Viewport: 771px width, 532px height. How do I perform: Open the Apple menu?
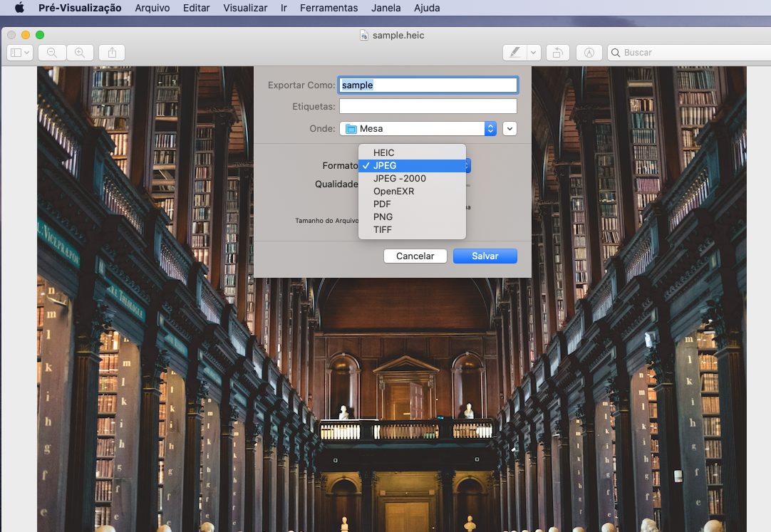pos(19,8)
